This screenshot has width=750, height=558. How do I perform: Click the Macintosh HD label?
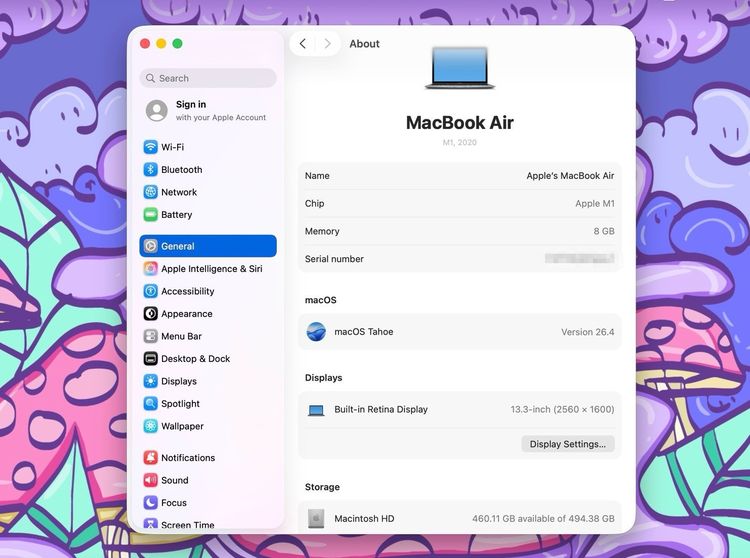coord(364,518)
